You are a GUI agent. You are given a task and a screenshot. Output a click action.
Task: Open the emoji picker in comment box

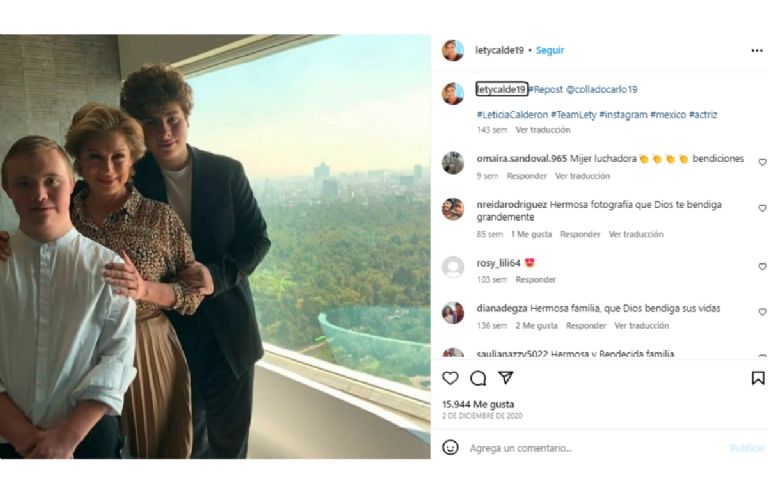[451, 448]
